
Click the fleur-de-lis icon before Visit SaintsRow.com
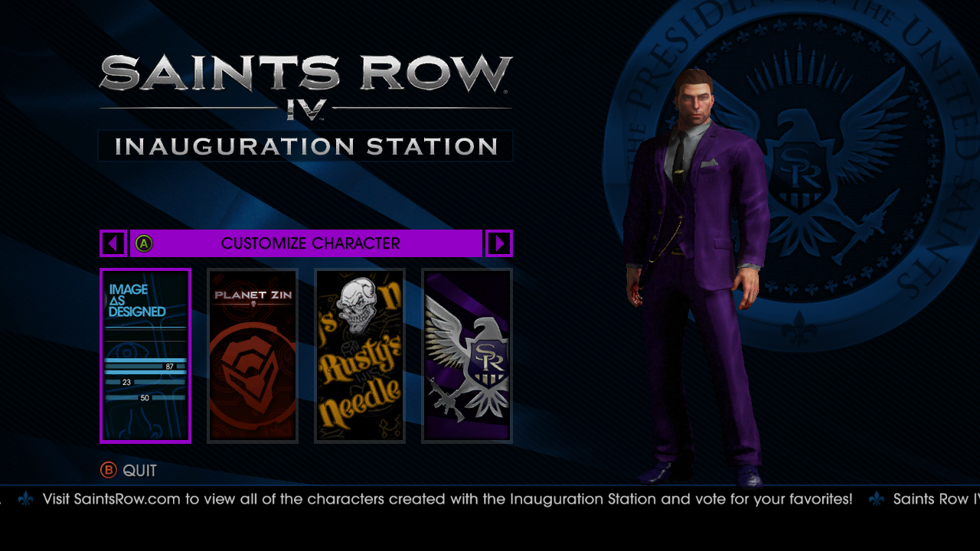25,499
